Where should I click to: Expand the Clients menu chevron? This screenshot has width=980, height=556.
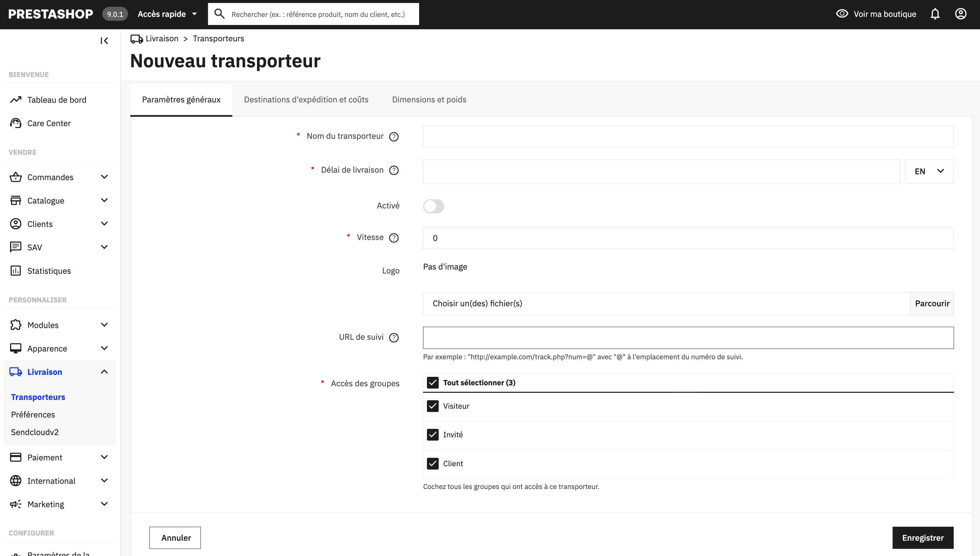coord(104,223)
